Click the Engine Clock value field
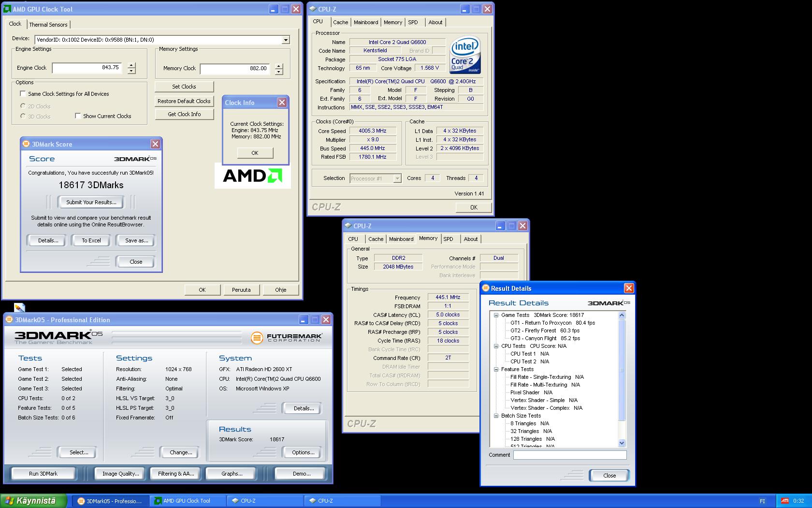Image resolution: width=812 pixels, height=508 pixels. [x=87, y=68]
